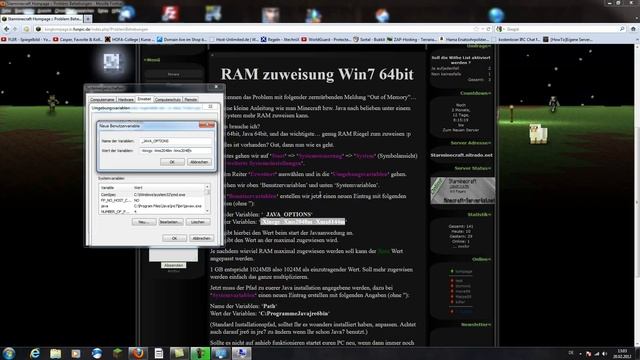The image size is (640, 360).
Task: Confirm Neue Benutzervariable with OK
Action: [x=172, y=162]
